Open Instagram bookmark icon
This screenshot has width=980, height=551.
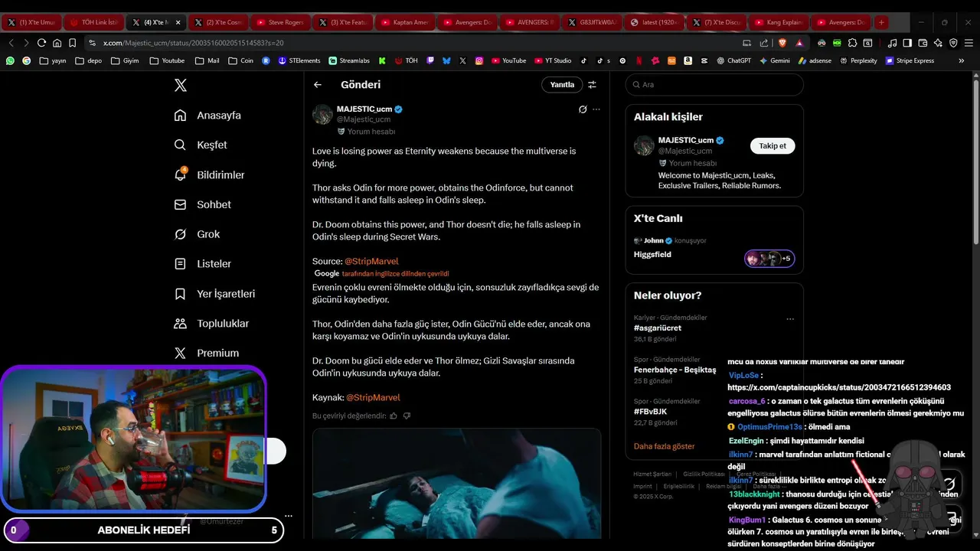click(479, 60)
